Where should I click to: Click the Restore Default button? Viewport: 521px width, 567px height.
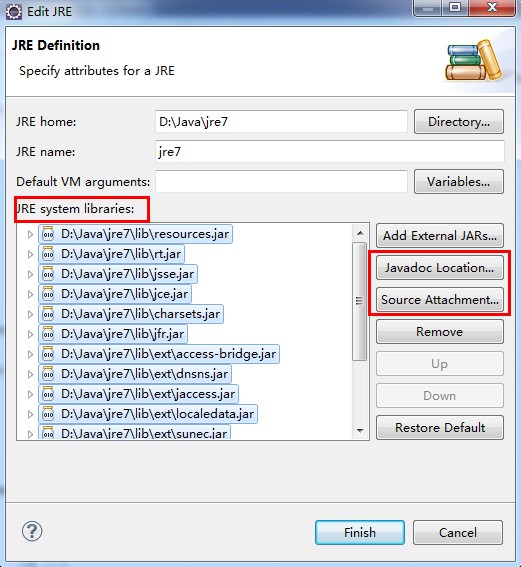440,428
